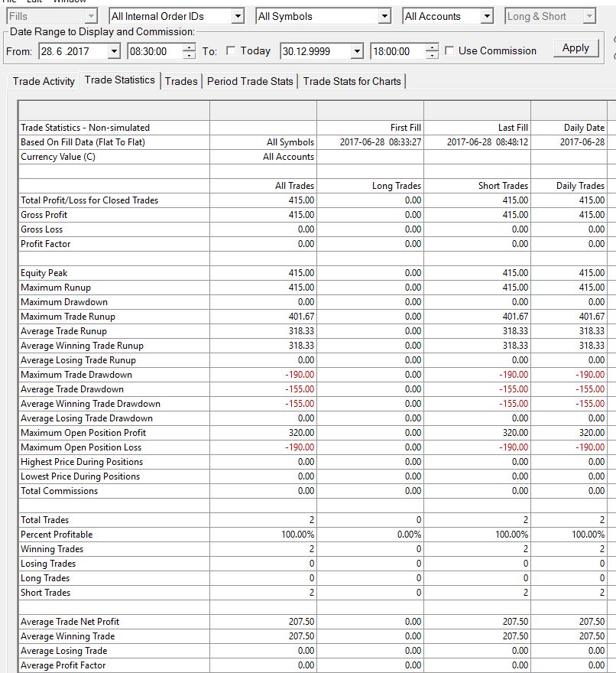The height and width of the screenshot is (673, 616).
Task: Select 'Maximum Open Position Profit' label
Action: click(83, 433)
